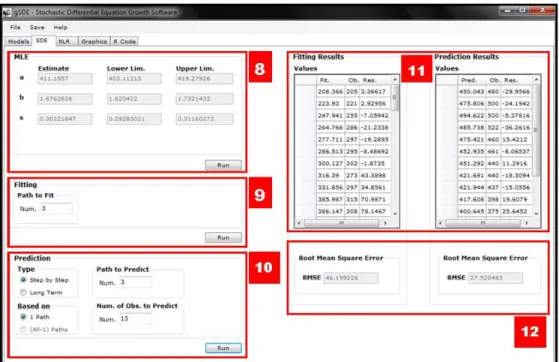This screenshot has width=559, height=362.
Task: Click the Path to Fit Num. field
Action: (x=56, y=209)
